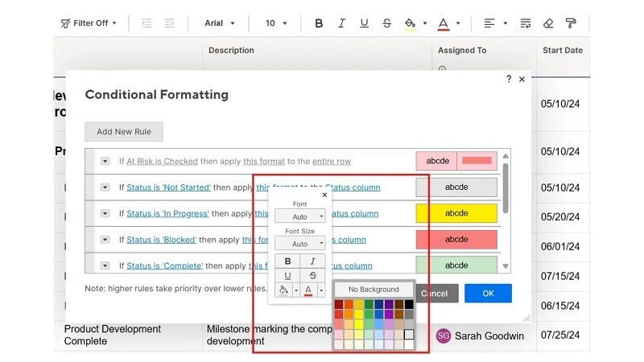Click the background fill bucket in popup
Screen dimensions: 644x362
[x=283, y=290]
